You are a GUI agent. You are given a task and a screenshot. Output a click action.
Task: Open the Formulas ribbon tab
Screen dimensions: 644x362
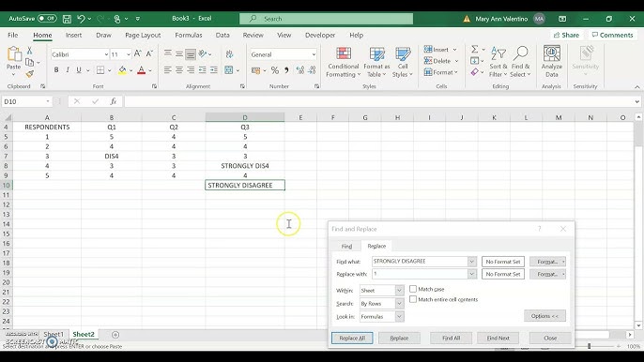189,36
